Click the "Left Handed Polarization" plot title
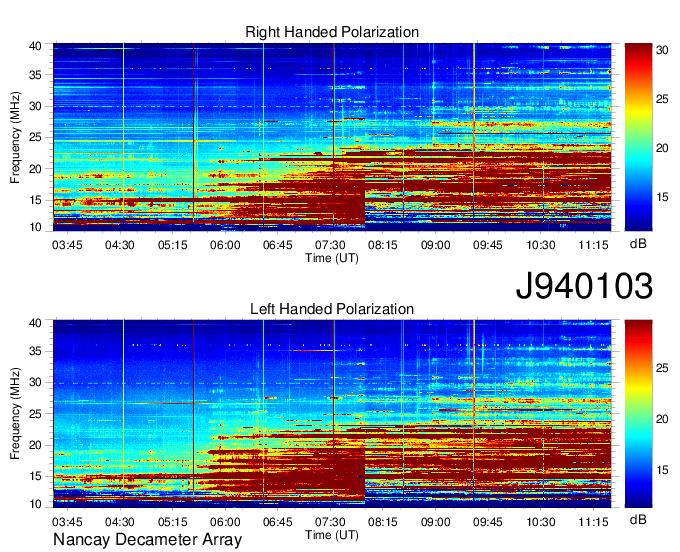Image resolution: width=680 pixels, height=552 pixels. [332, 309]
